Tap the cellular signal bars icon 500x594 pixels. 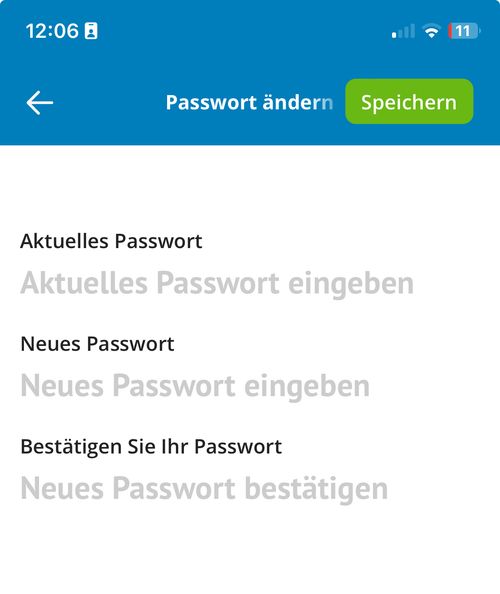tap(403, 31)
